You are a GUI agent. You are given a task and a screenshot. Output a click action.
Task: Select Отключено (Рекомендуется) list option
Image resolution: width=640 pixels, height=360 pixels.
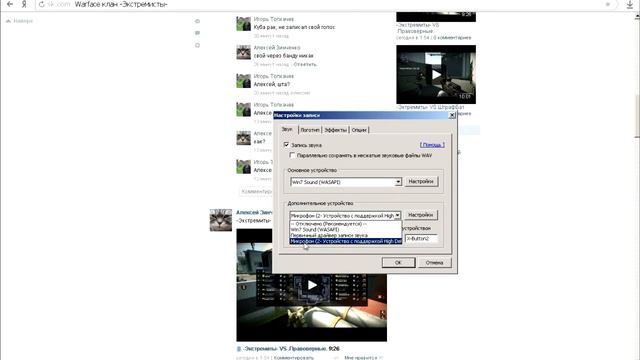tap(346, 224)
